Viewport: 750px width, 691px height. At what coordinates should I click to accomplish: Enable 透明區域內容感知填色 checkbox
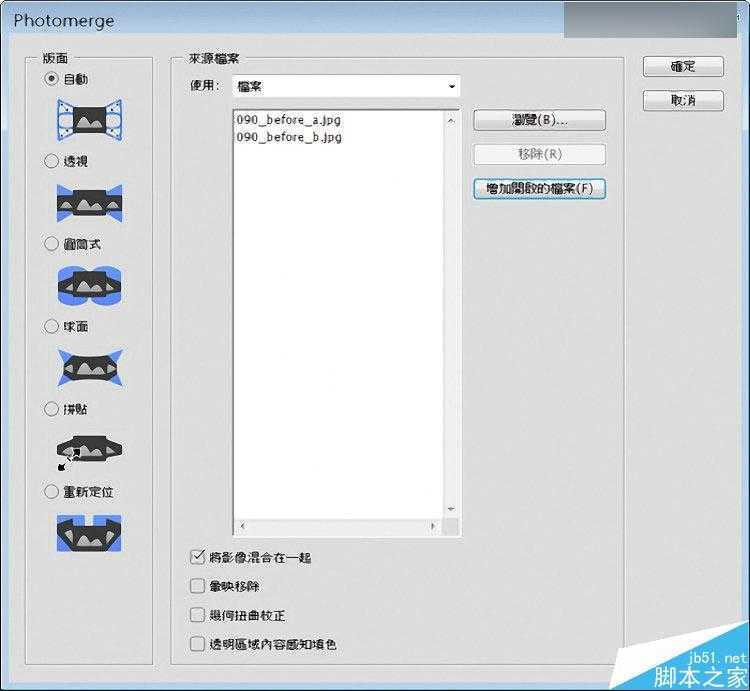[197, 644]
